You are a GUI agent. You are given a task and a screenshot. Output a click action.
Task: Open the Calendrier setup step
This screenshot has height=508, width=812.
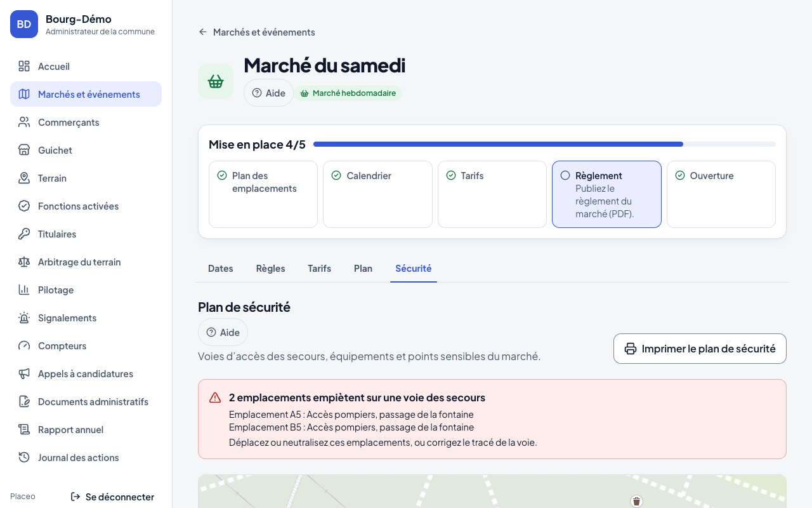377,194
